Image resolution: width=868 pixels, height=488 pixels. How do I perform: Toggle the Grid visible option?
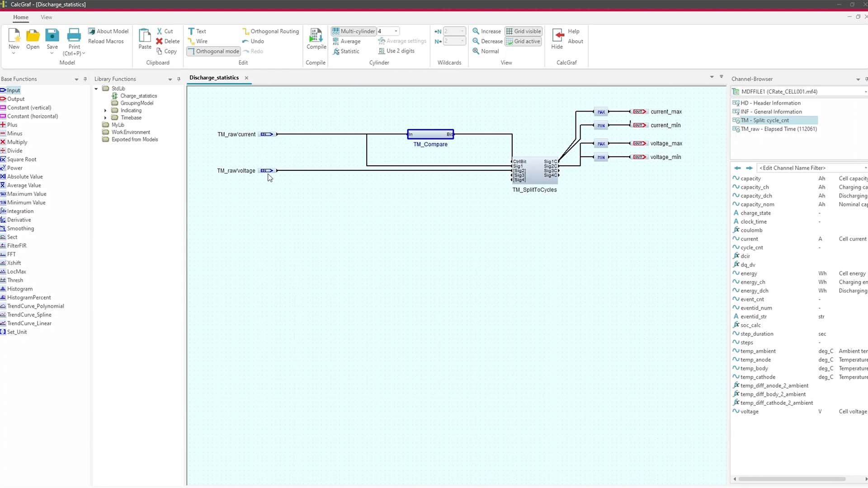[x=523, y=31]
